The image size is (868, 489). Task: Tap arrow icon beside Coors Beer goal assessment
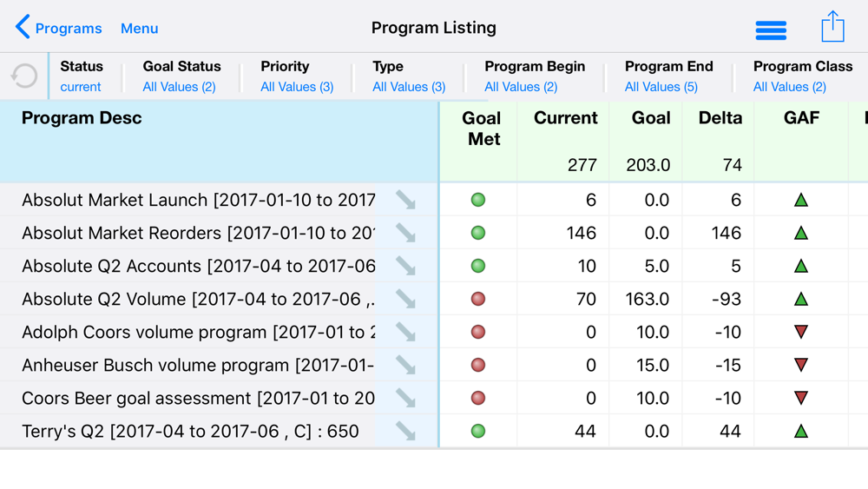click(405, 398)
